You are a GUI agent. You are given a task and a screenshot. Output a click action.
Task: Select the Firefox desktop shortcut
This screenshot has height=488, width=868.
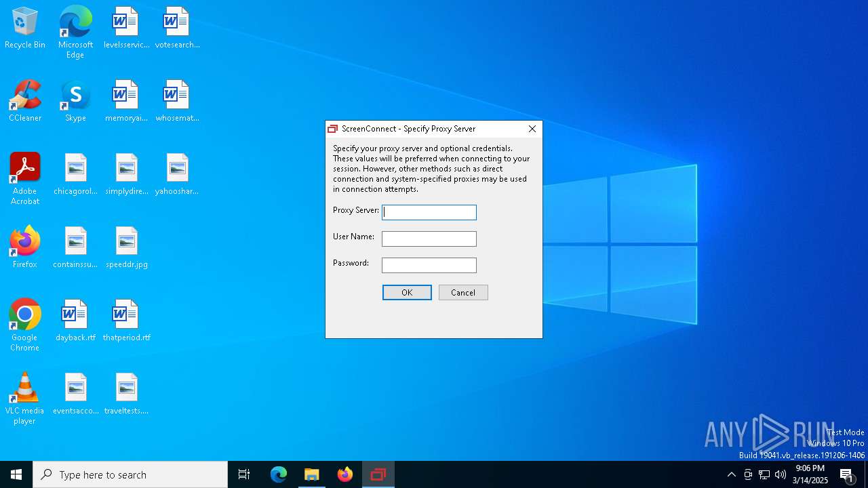(25, 248)
